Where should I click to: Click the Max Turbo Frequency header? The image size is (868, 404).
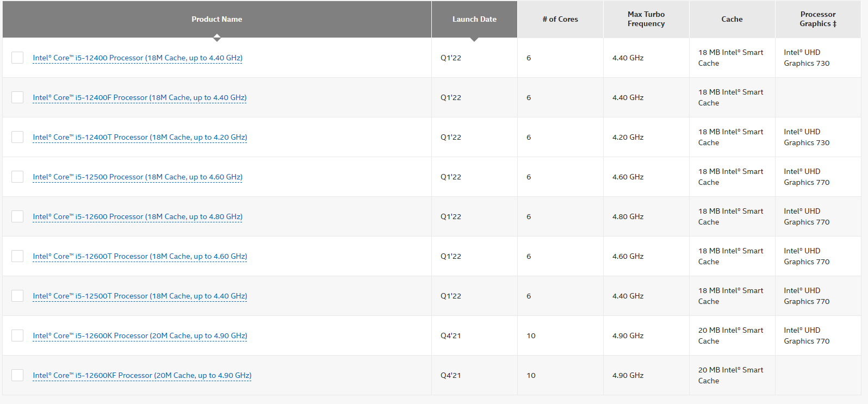[646, 19]
